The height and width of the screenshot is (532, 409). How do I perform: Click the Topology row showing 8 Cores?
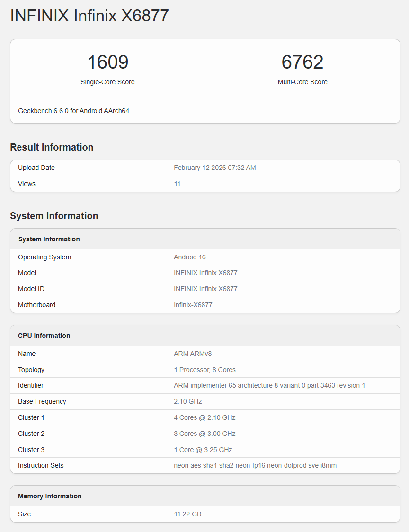coord(205,370)
